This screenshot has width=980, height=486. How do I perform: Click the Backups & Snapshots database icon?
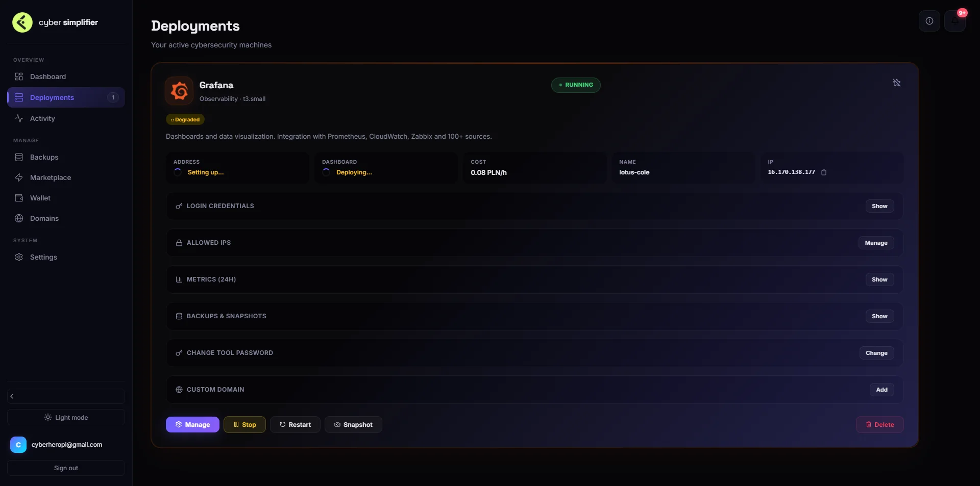click(179, 316)
